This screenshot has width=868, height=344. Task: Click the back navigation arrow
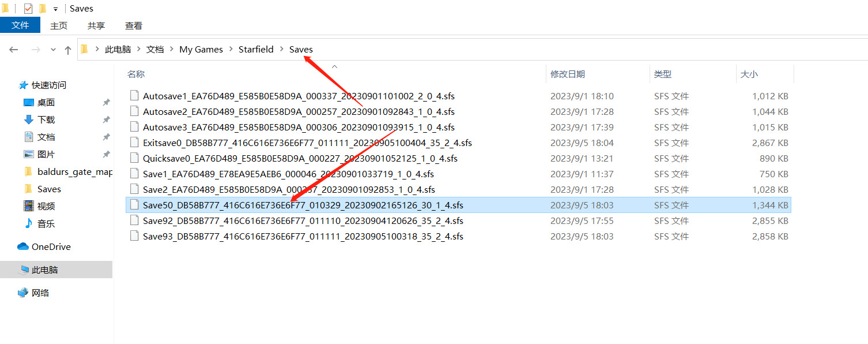click(14, 50)
